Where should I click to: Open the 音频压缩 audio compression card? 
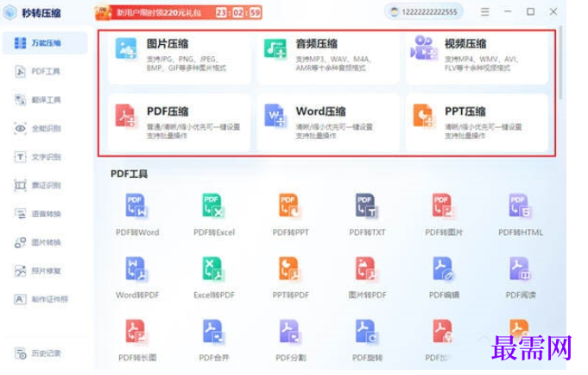[x=328, y=58]
